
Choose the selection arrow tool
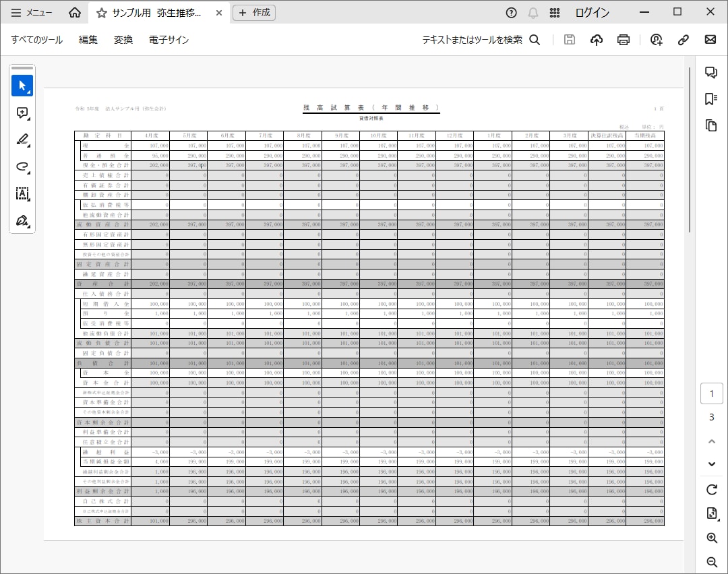pyautogui.click(x=22, y=86)
